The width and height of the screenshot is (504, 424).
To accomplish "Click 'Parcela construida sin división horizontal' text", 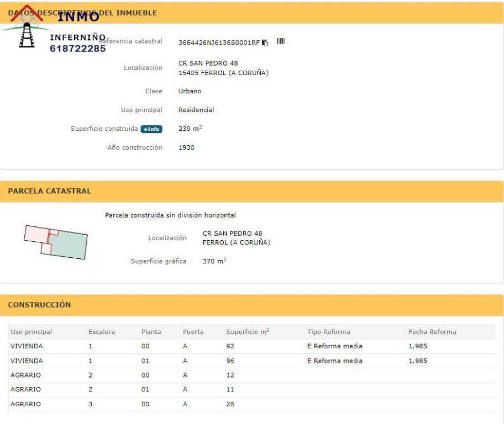I will 170,215.
